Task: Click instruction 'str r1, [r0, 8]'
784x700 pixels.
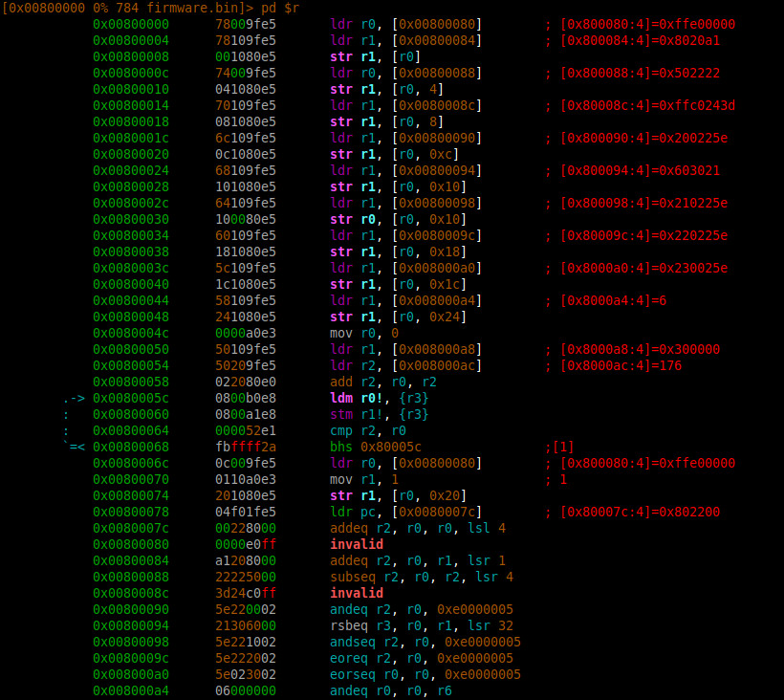Action: click(x=386, y=122)
